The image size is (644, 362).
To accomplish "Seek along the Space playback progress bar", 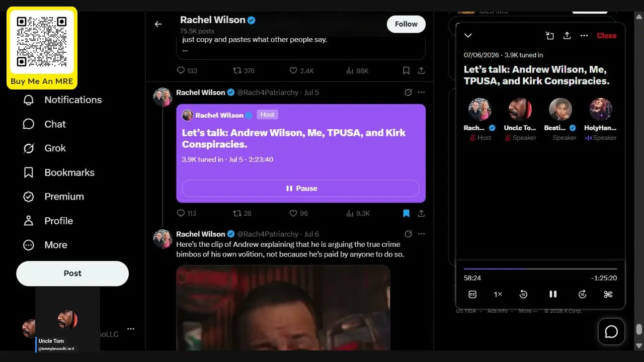I will coord(540,269).
